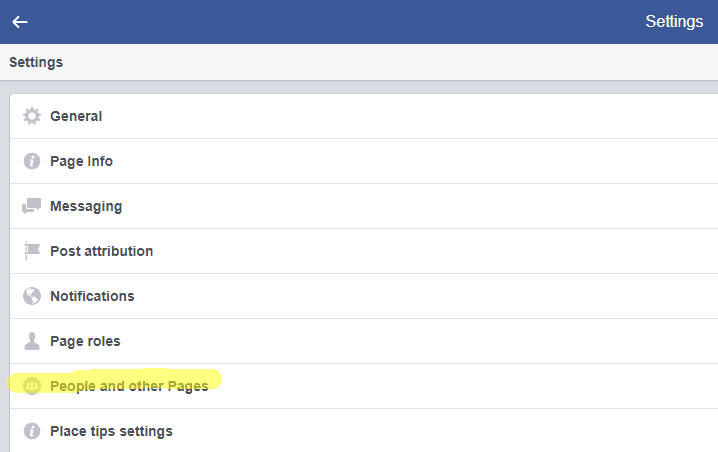The height and width of the screenshot is (452, 718).
Task: Click the info icon beside Page Info
Action: [32, 161]
